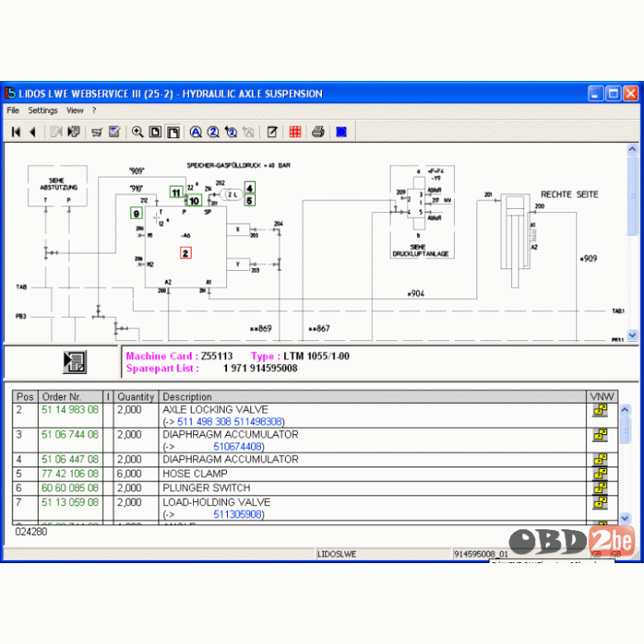Select position marker 10 in the diagram
644x644 pixels.
click(194, 201)
